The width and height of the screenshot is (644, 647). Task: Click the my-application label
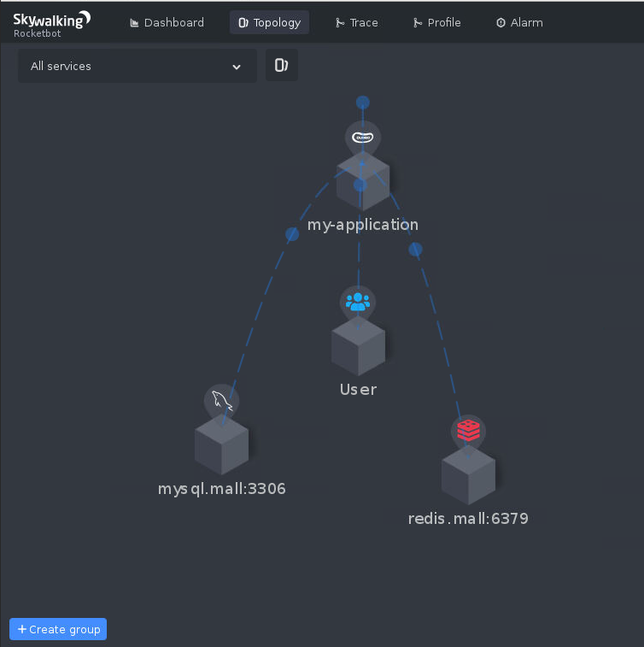pos(363,225)
